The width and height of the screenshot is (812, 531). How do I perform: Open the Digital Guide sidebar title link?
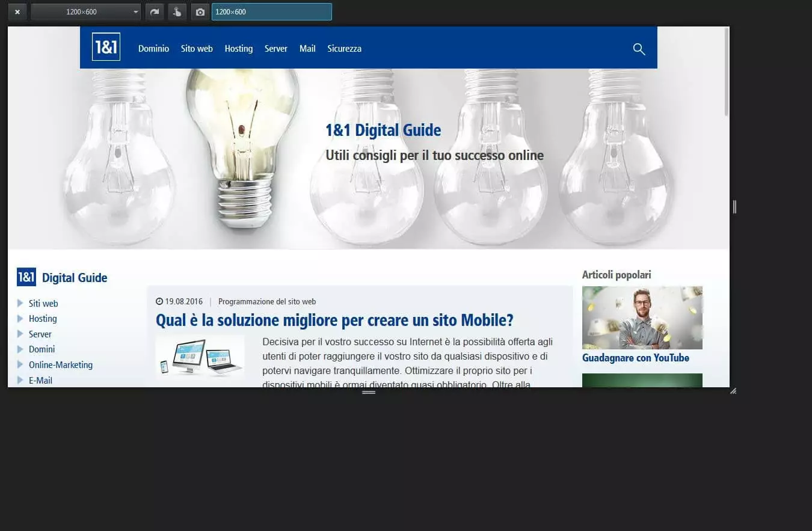[x=75, y=278]
